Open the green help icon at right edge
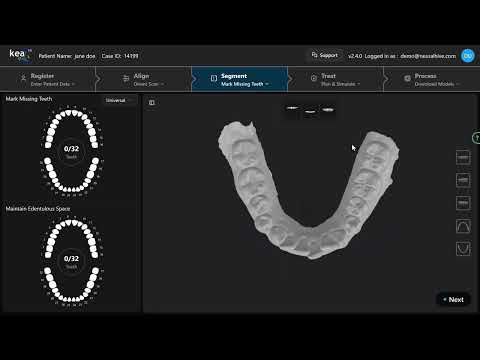The image size is (480, 360). [x=476, y=138]
